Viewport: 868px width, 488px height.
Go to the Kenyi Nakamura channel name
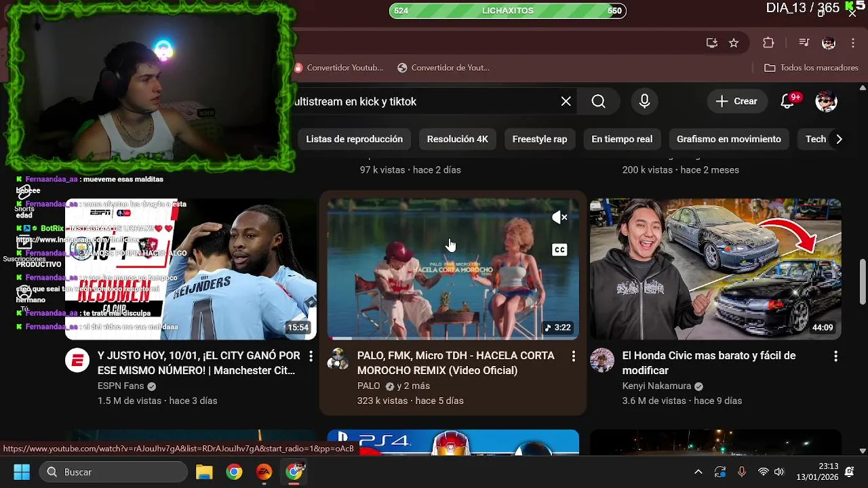click(x=656, y=386)
